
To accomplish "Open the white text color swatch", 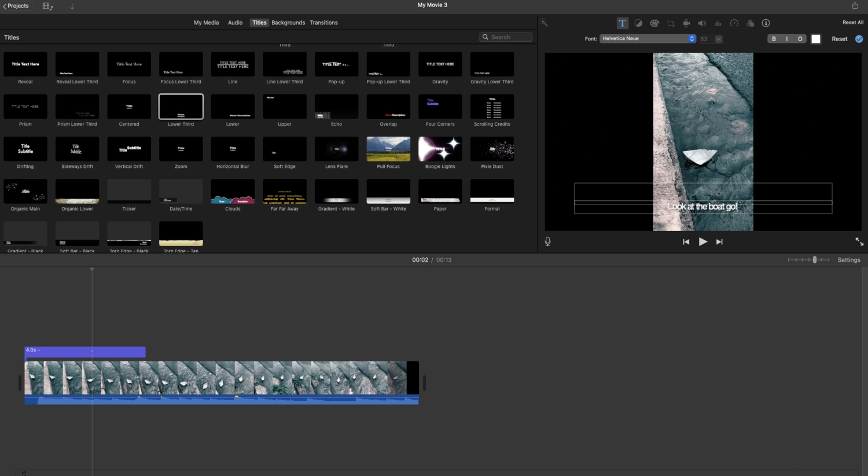I will (816, 39).
